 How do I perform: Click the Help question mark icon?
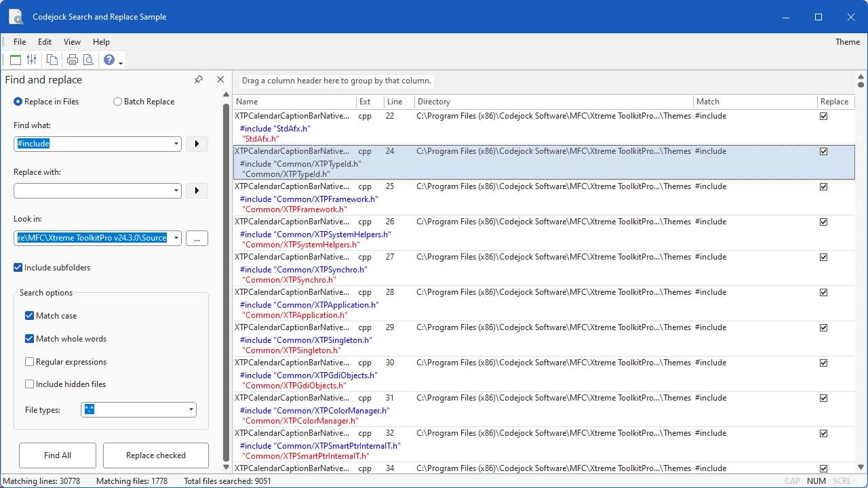[109, 60]
